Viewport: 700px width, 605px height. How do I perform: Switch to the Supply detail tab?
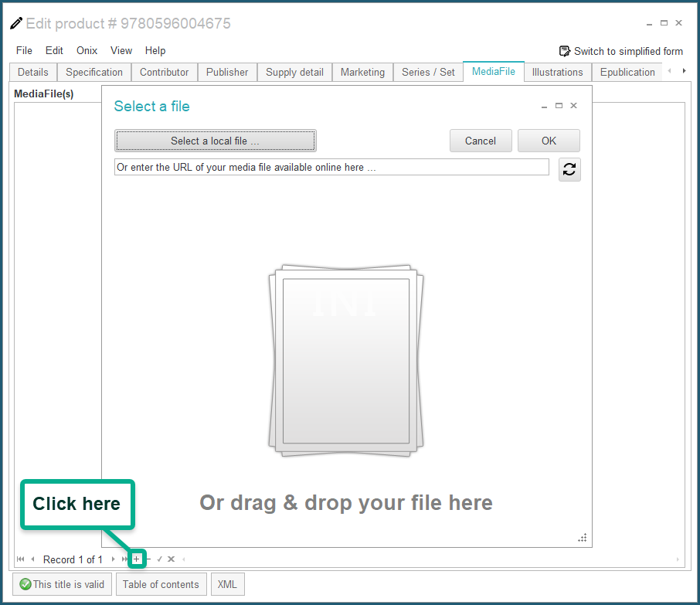[x=294, y=73]
